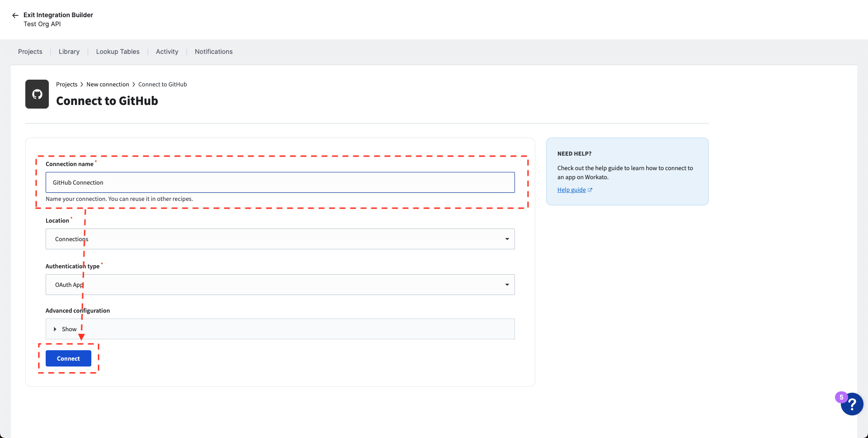This screenshot has height=438, width=868.
Task: Focus the Connection name input field
Action: click(280, 182)
